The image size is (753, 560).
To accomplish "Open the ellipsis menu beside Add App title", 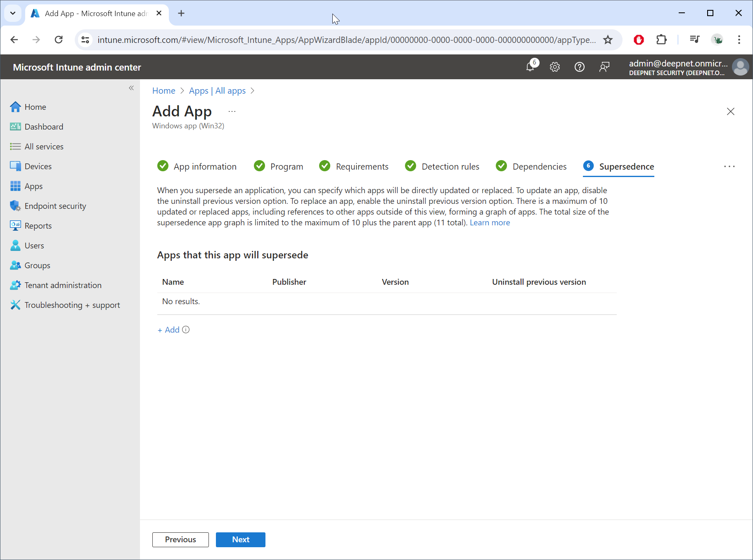I will tap(232, 111).
